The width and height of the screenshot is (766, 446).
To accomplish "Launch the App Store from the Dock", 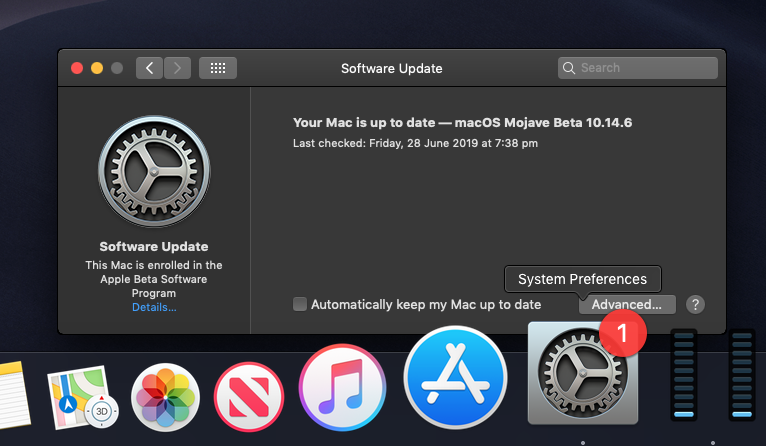I will (x=455, y=377).
